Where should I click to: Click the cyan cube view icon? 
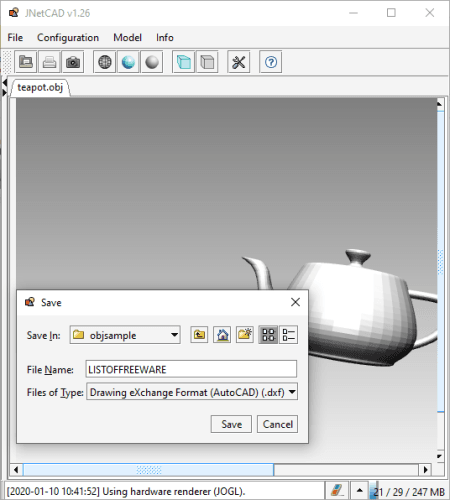tap(184, 62)
